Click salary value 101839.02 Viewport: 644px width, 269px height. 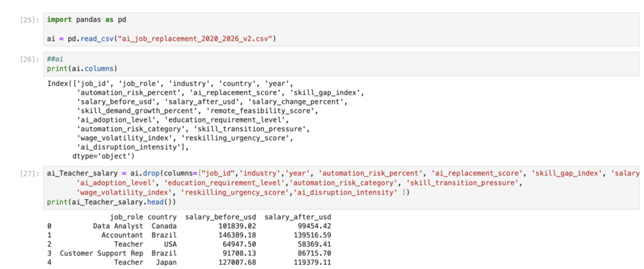(238, 226)
